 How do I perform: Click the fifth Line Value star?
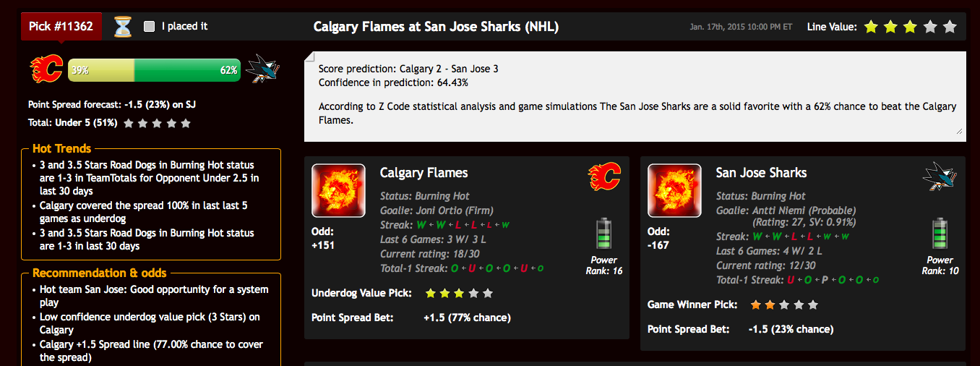[x=950, y=27]
